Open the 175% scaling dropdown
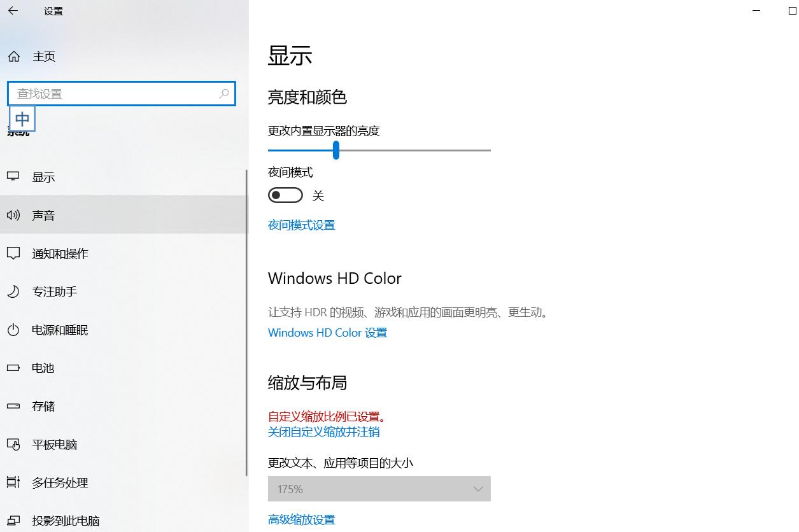 point(379,489)
